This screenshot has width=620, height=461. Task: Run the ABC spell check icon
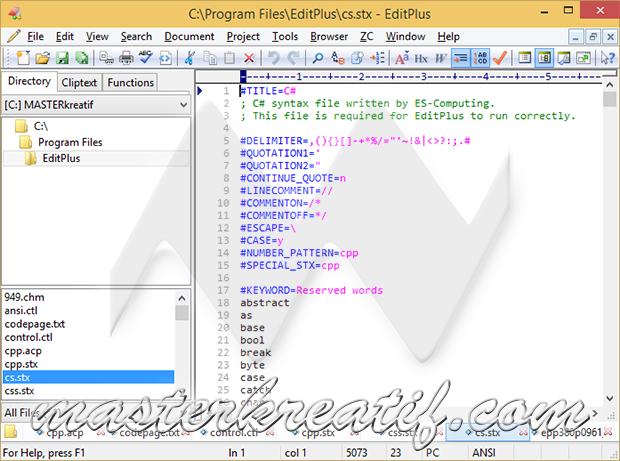point(145,58)
